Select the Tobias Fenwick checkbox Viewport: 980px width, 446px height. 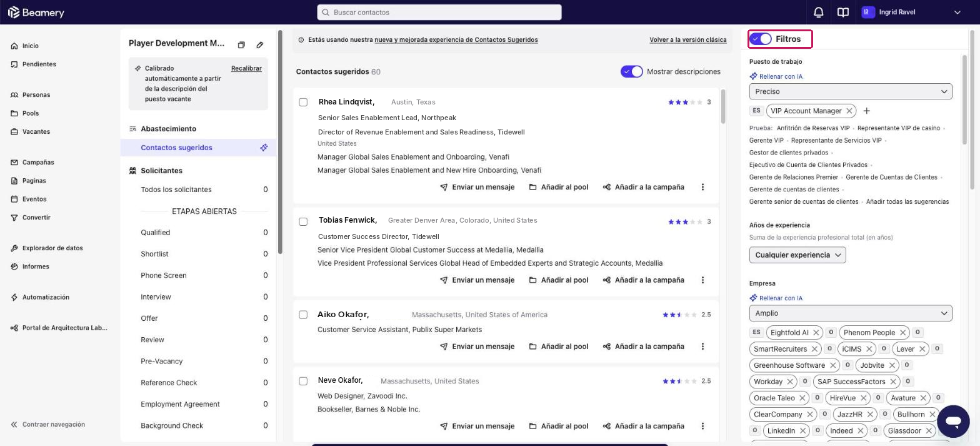tap(303, 221)
